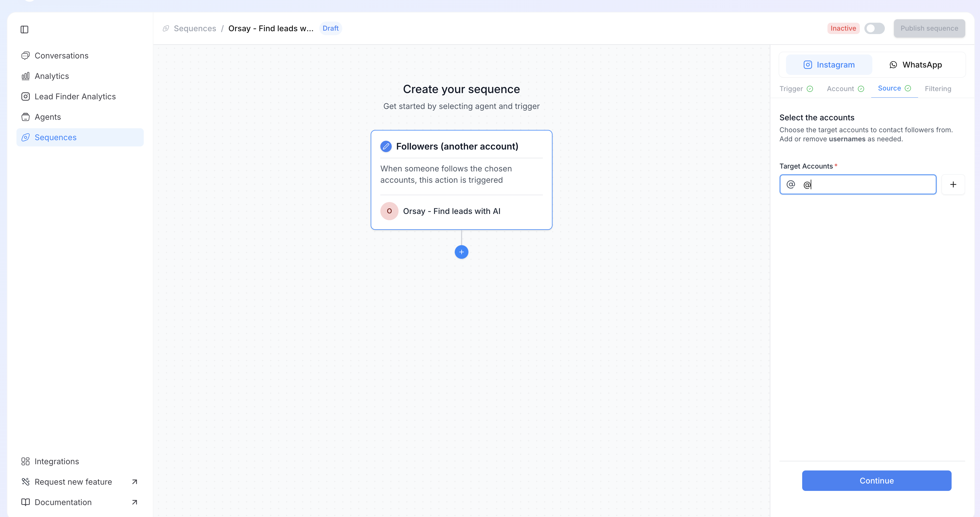Switch to the WhatsApp channel

(915, 65)
